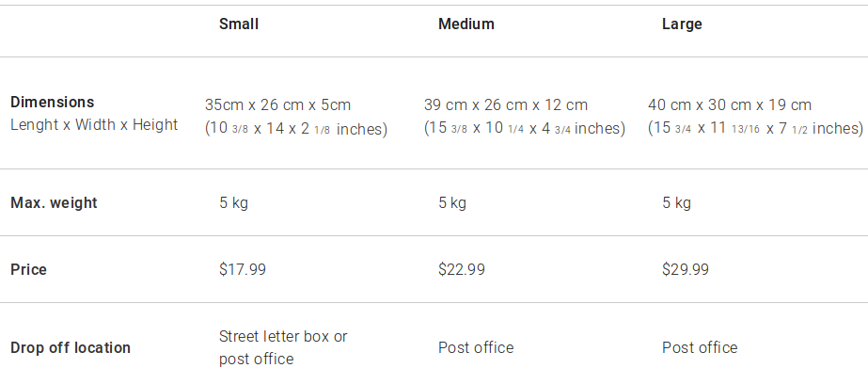Select the Dimensions row label

(x=53, y=102)
